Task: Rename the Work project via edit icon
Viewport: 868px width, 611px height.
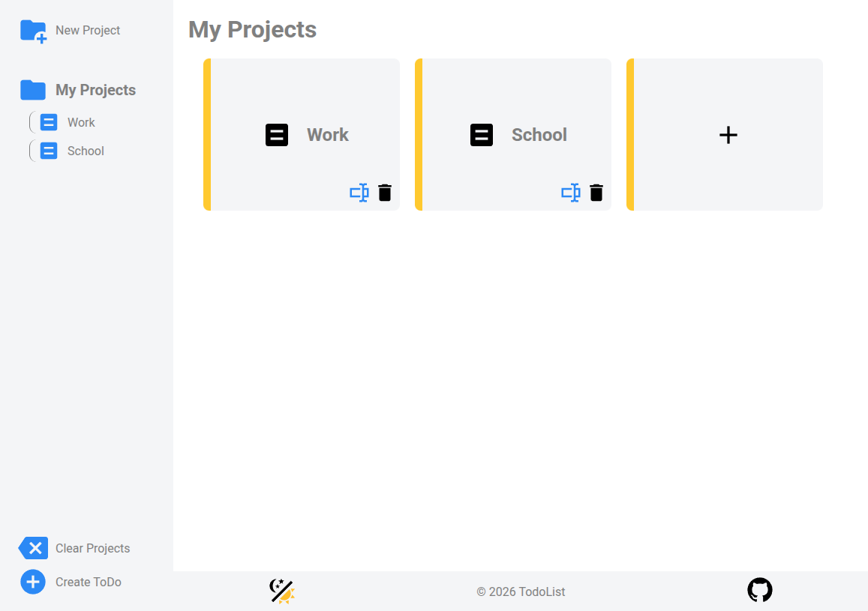Action: click(x=359, y=193)
